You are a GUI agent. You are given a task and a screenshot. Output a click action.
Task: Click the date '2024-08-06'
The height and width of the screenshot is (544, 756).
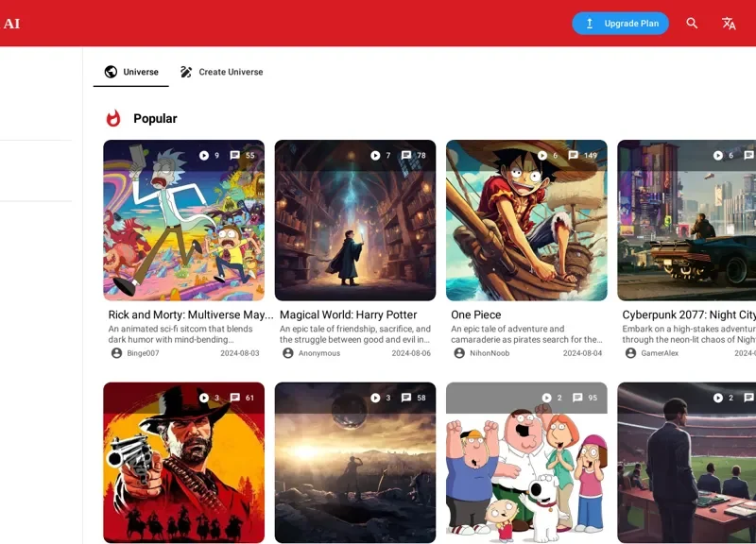[x=411, y=353]
